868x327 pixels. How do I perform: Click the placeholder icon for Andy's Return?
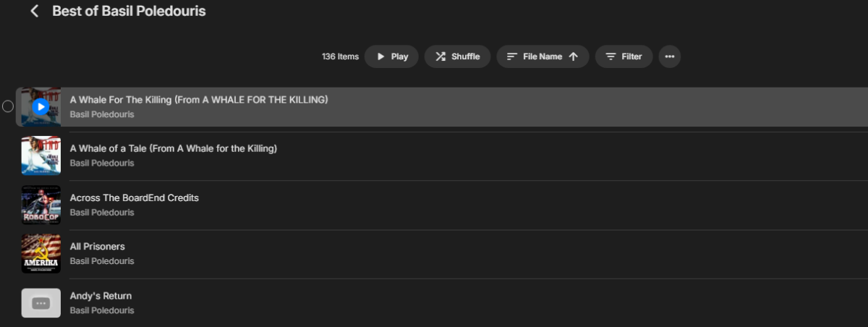[x=41, y=302]
